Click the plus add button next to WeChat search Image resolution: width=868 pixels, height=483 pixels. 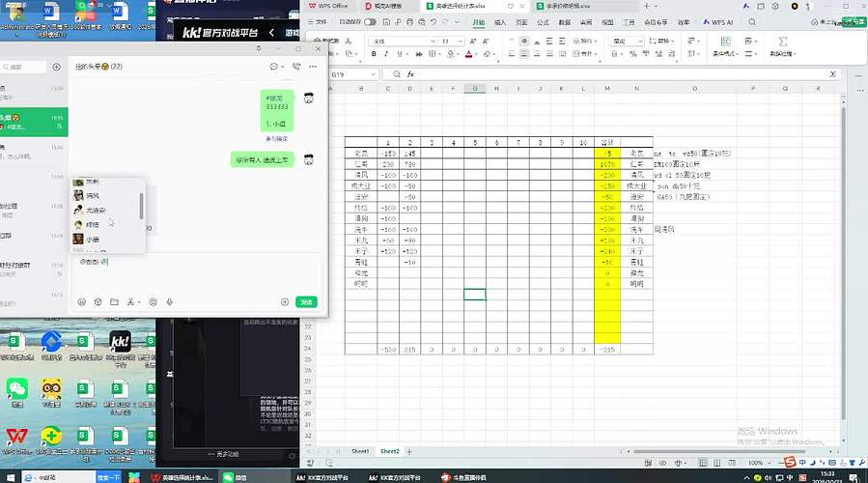click(x=56, y=67)
